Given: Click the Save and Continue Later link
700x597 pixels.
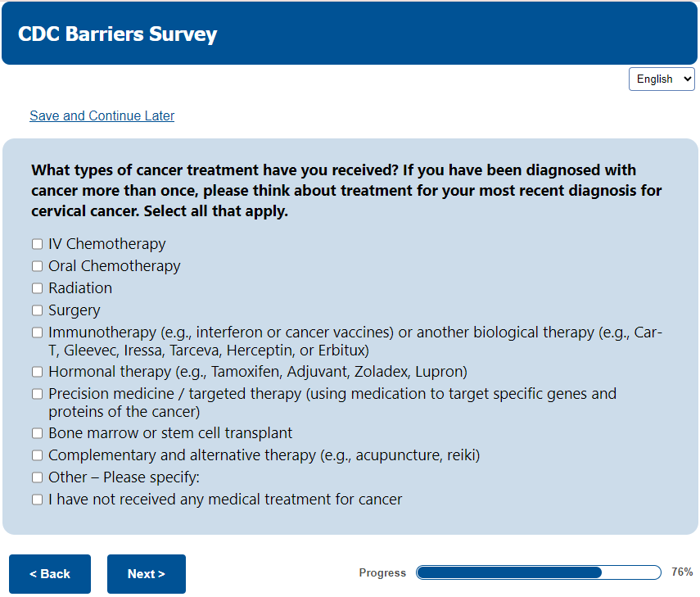Looking at the screenshot, I should (102, 115).
